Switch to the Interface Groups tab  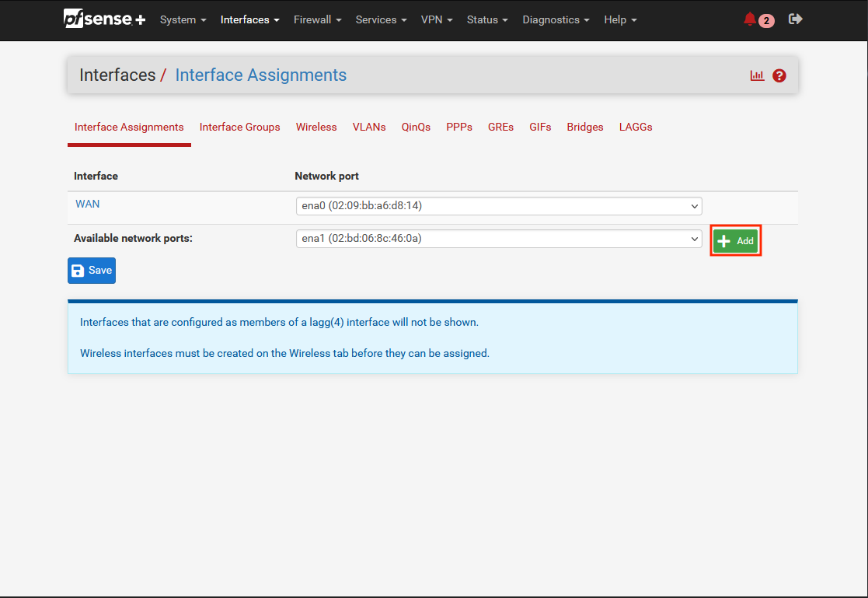pos(239,127)
